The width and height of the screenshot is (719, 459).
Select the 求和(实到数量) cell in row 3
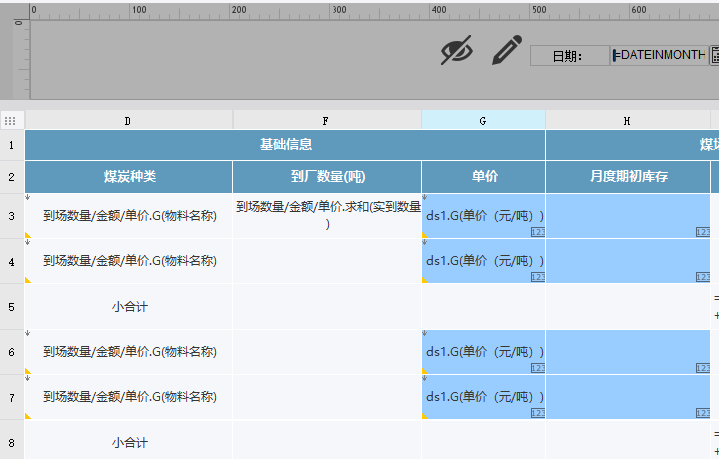[x=327, y=216]
